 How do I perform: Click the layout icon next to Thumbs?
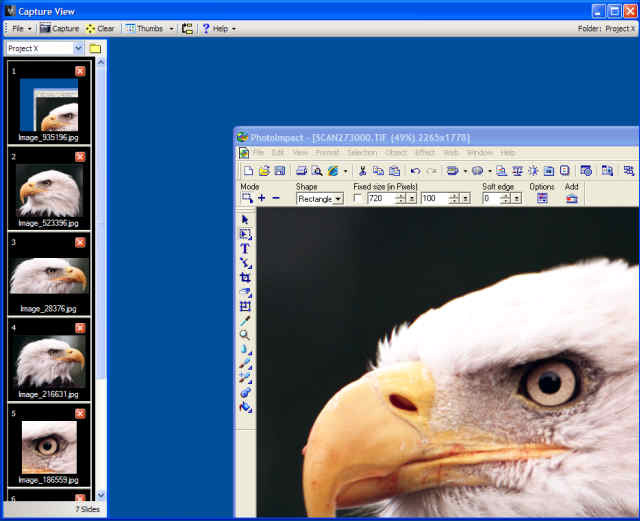(187, 29)
